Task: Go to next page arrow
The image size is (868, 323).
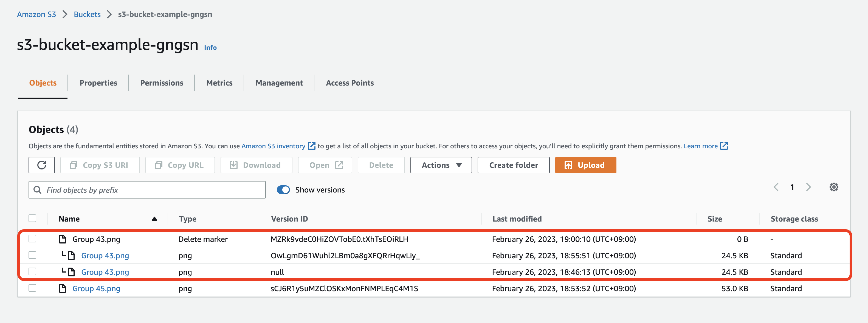Action: pos(808,187)
